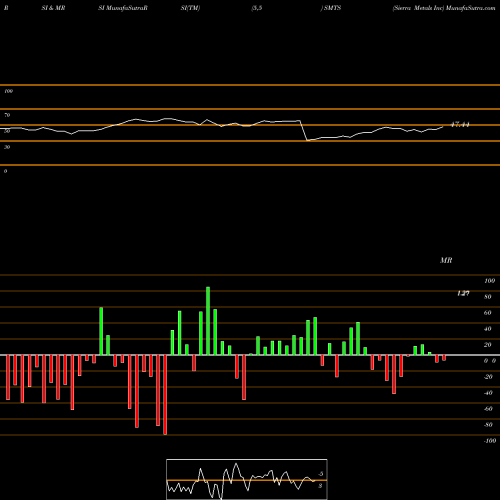The image size is (500, 500).
Task: Click the 70 level label on RSI axis
Action: click(7, 115)
